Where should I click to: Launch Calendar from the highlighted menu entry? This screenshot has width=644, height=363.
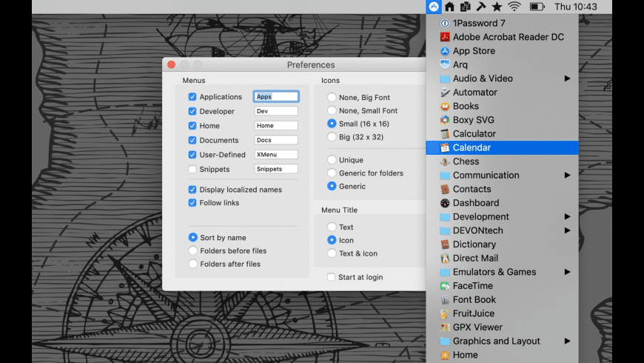click(x=503, y=147)
